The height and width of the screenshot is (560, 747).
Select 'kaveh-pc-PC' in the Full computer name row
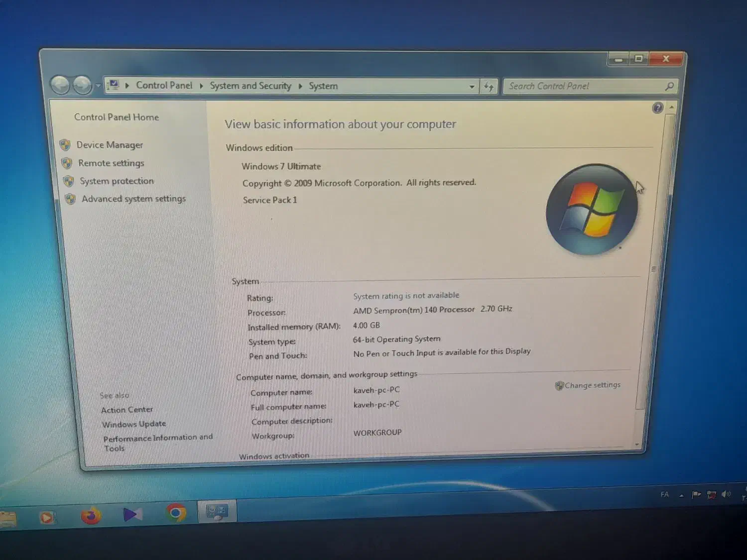coord(376,404)
